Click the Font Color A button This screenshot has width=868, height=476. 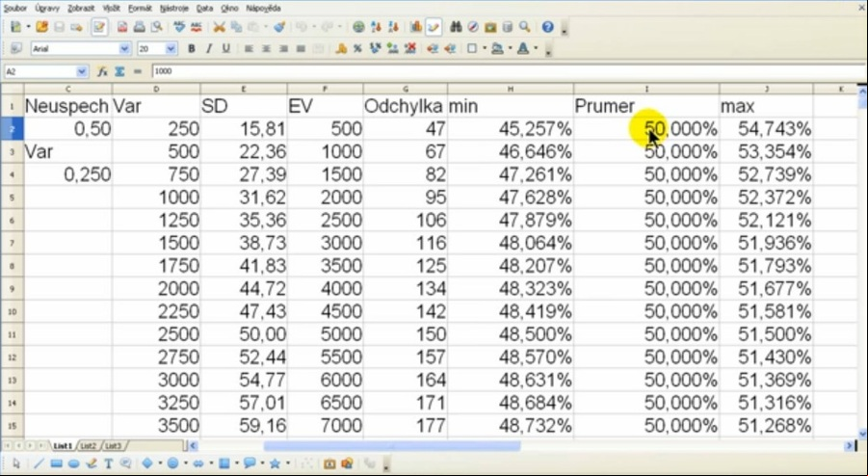click(x=523, y=49)
